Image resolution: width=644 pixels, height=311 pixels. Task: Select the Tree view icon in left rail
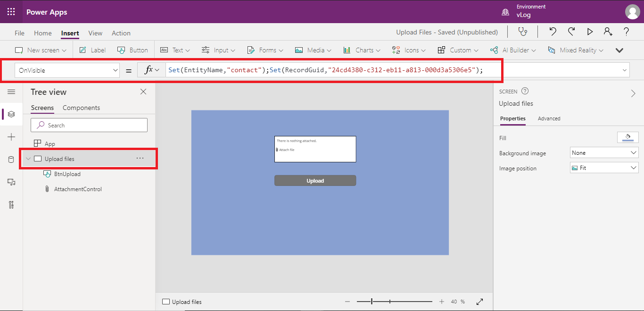(x=10, y=114)
